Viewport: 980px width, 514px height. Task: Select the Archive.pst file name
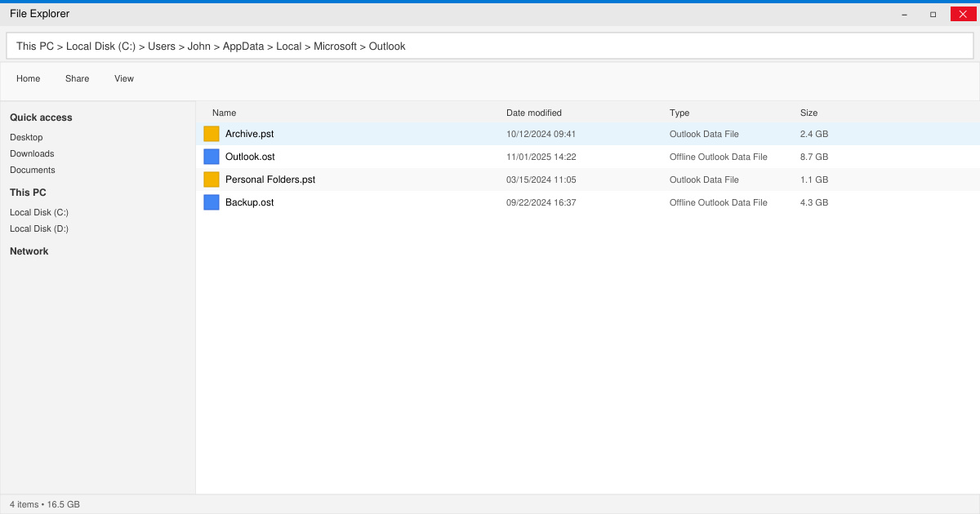pos(250,134)
